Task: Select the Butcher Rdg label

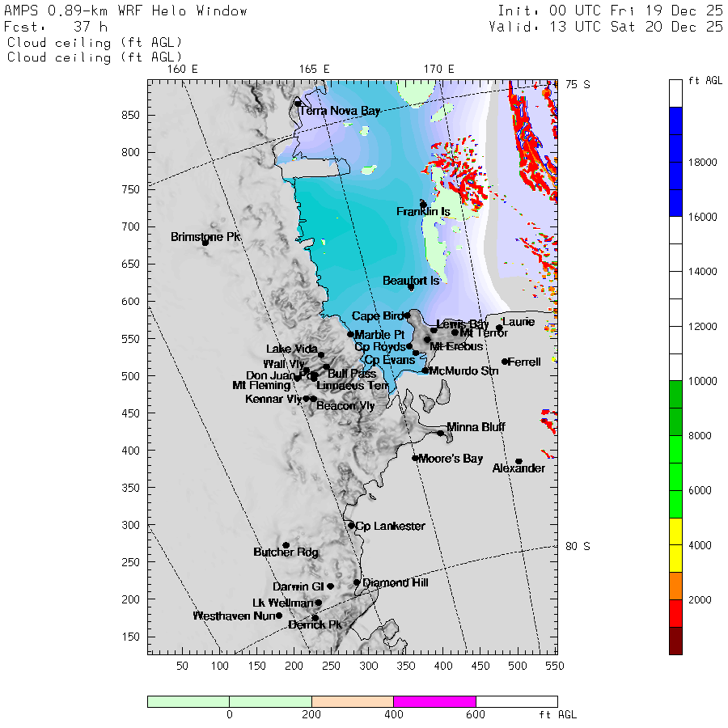Action: click(x=286, y=552)
